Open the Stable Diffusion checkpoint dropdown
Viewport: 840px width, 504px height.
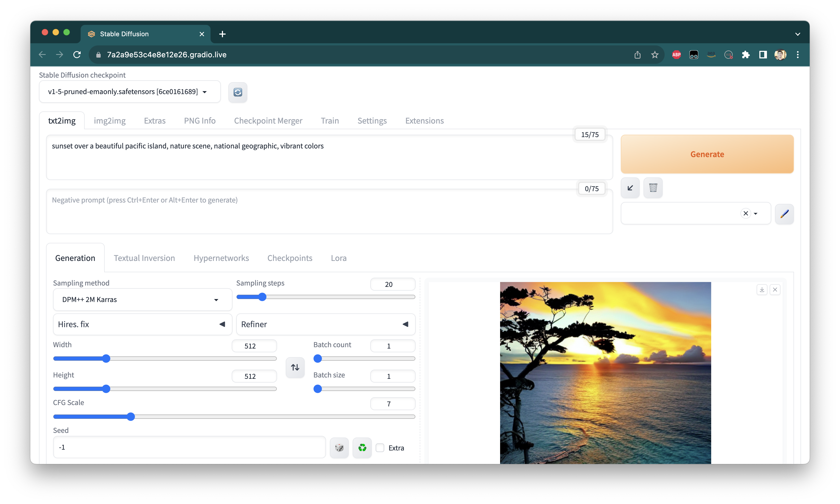click(129, 92)
